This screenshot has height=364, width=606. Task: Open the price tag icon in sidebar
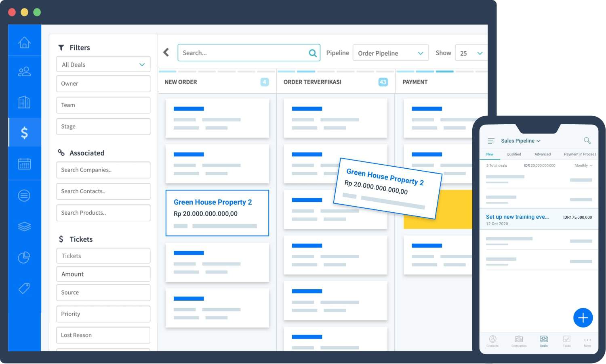tap(24, 288)
